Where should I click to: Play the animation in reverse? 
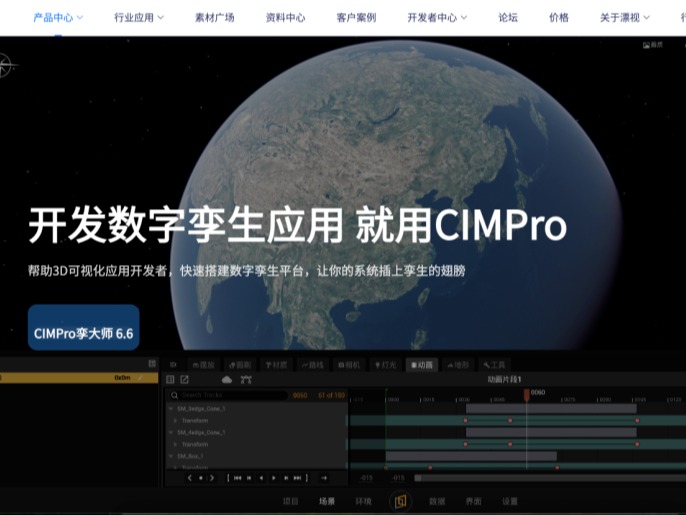(x=261, y=478)
